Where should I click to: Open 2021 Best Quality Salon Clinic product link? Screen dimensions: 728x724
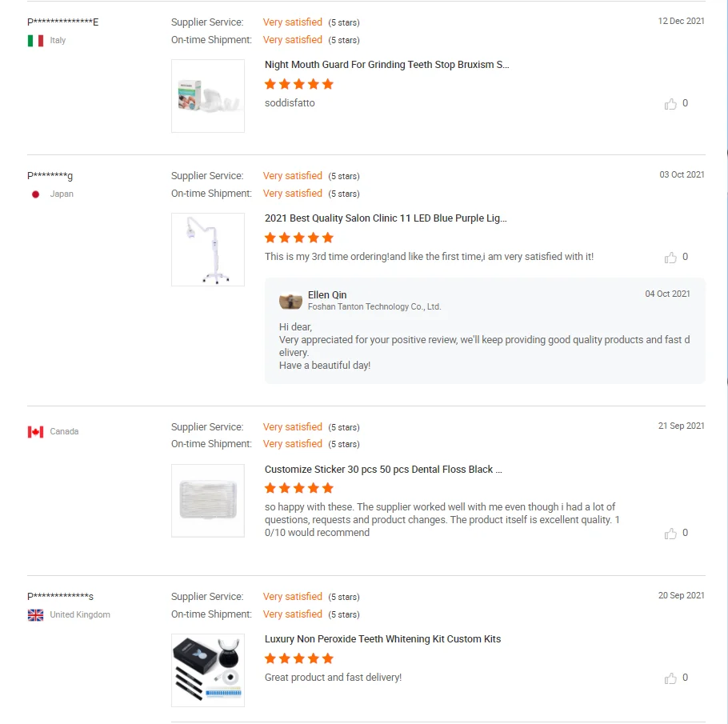pos(386,218)
